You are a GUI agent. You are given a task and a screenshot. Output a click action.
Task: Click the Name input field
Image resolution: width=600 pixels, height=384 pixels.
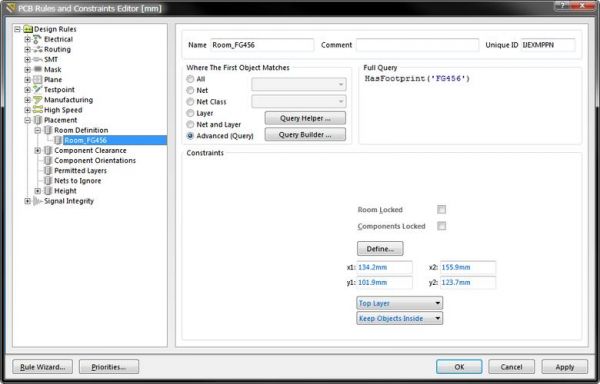[262, 45]
